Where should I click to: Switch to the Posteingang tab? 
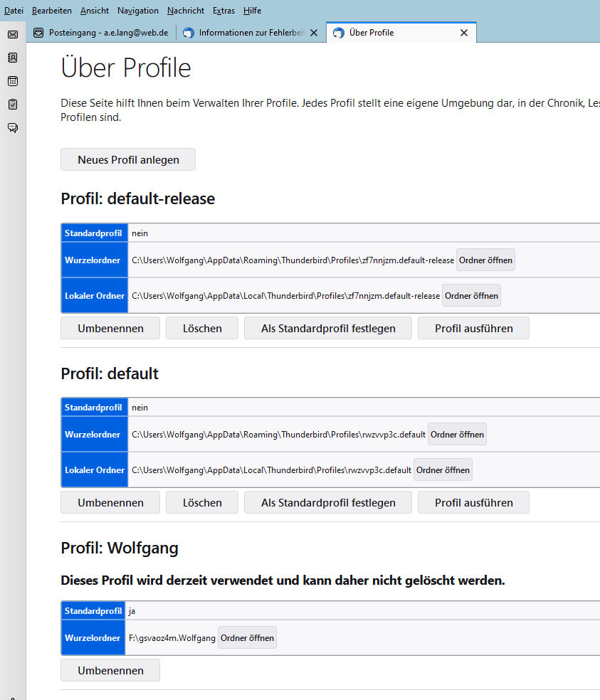pos(101,33)
